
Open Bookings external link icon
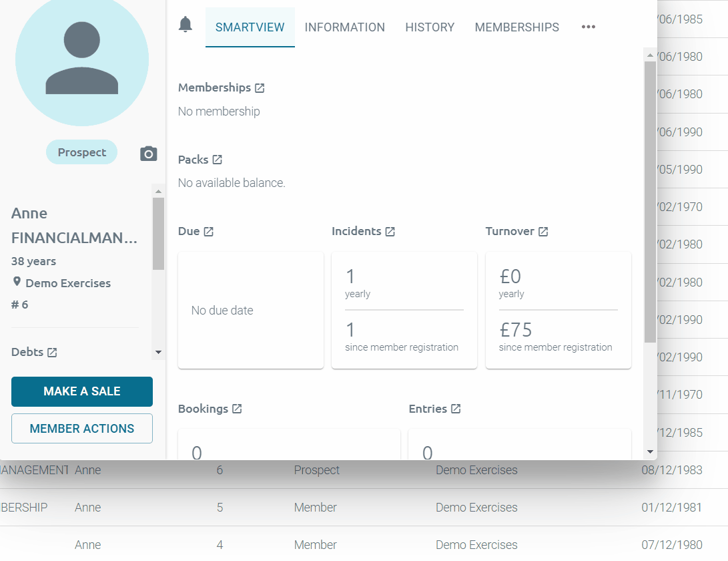tap(237, 409)
